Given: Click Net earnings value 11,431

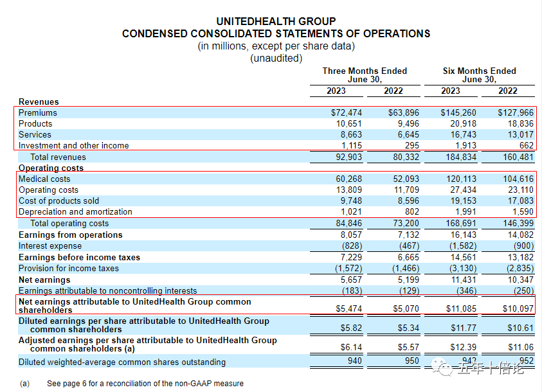Looking at the screenshot, I should tap(463, 280).
